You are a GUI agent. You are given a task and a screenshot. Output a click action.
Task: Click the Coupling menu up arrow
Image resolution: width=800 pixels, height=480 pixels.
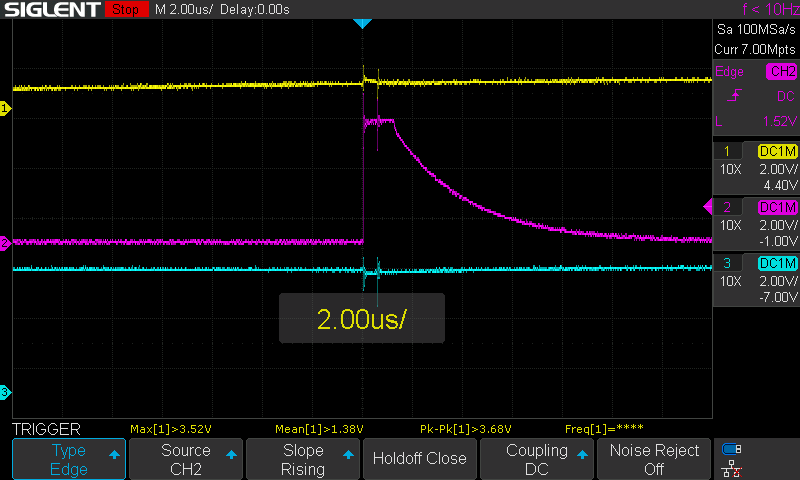(582, 454)
